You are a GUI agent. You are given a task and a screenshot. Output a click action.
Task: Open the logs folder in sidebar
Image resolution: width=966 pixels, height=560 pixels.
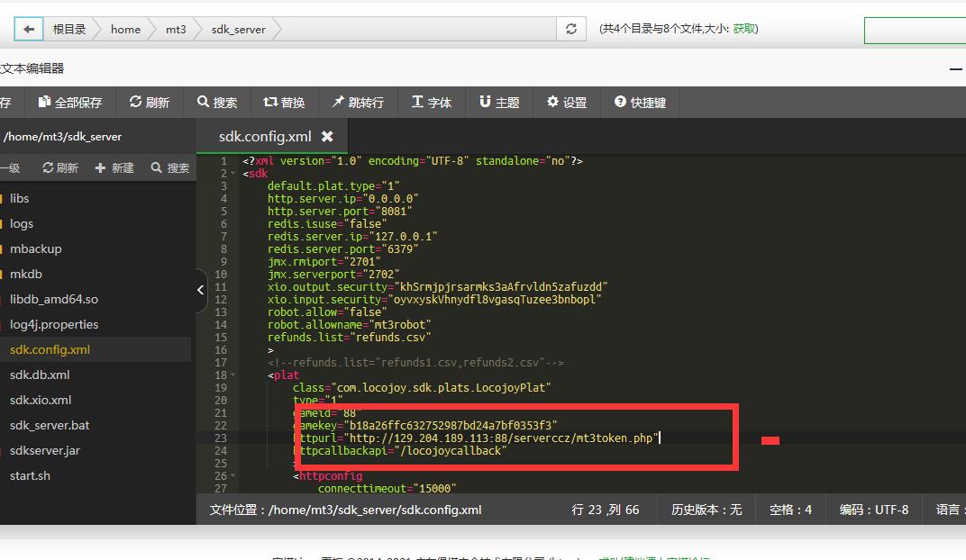22,223
